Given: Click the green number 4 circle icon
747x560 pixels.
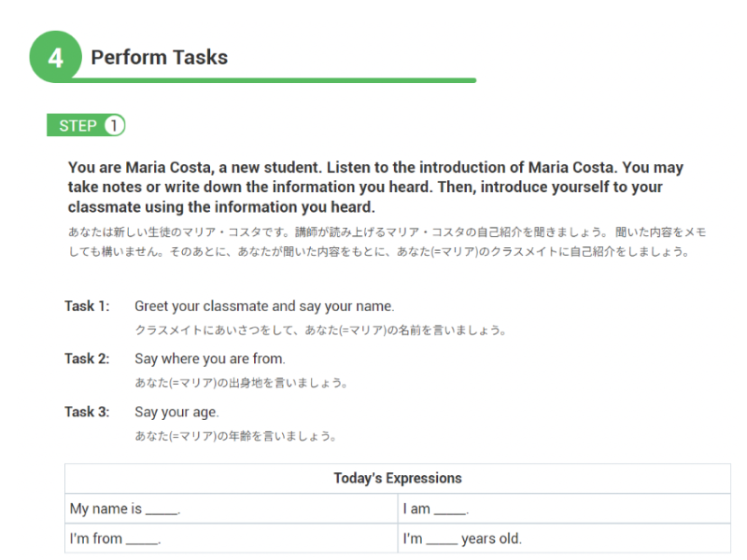Looking at the screenshot, I should [x=56, y=57].
